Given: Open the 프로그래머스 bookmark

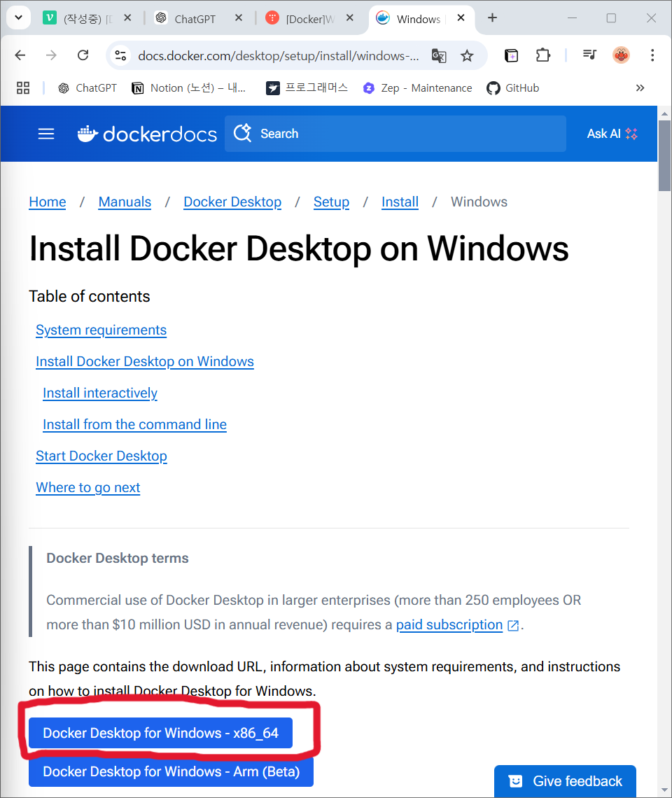Looking at the screenshot, I should click(307, 88).
